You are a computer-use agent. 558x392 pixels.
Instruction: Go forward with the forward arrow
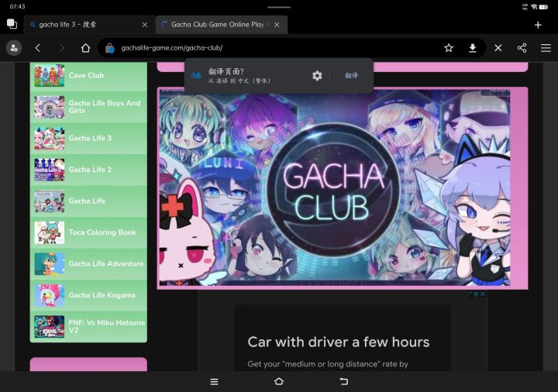click(61, 48)
